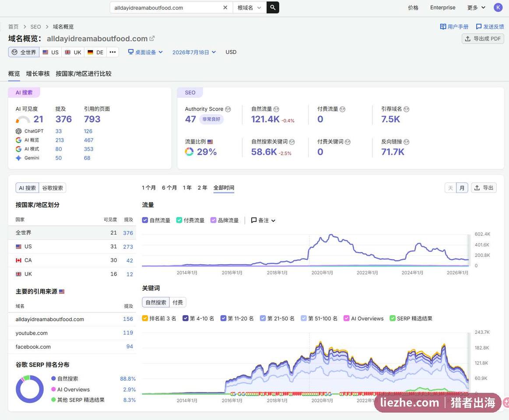509x420 pixels.
Task: Click the user manual book icon
Action: (443, 27)
